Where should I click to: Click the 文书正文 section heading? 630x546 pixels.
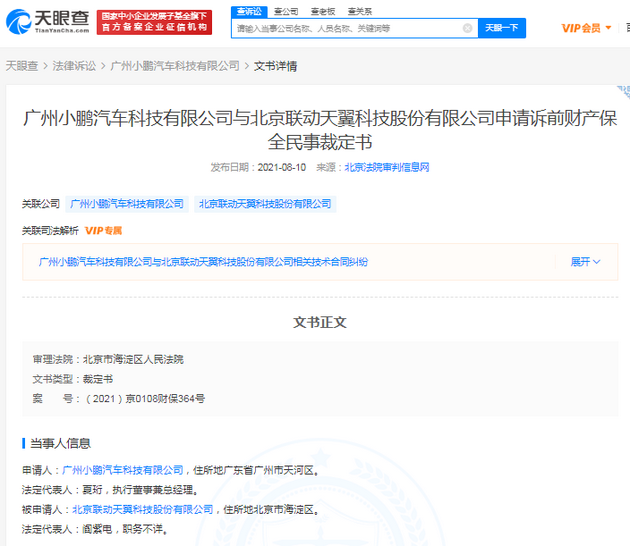pyautogui.click(x=320, y=322)
